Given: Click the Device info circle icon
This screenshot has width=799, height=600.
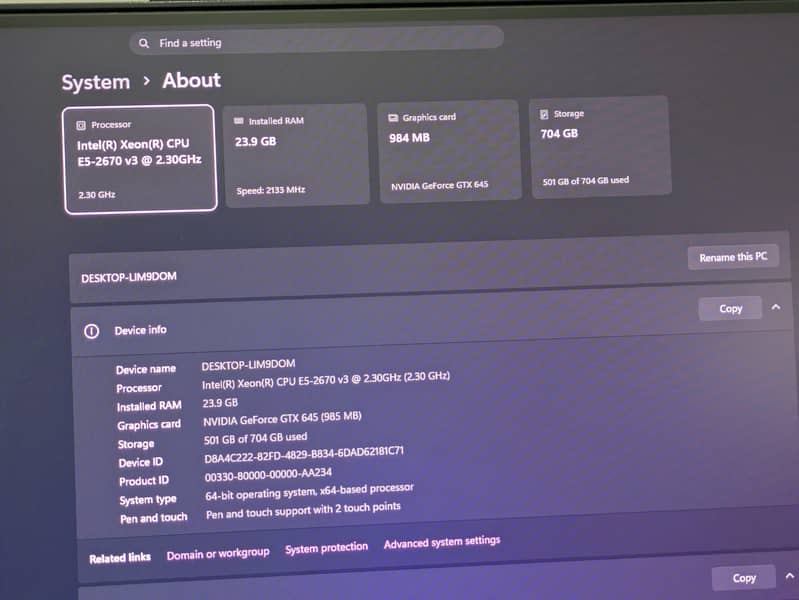Looking at the screenshot, I should click(92, 332).
